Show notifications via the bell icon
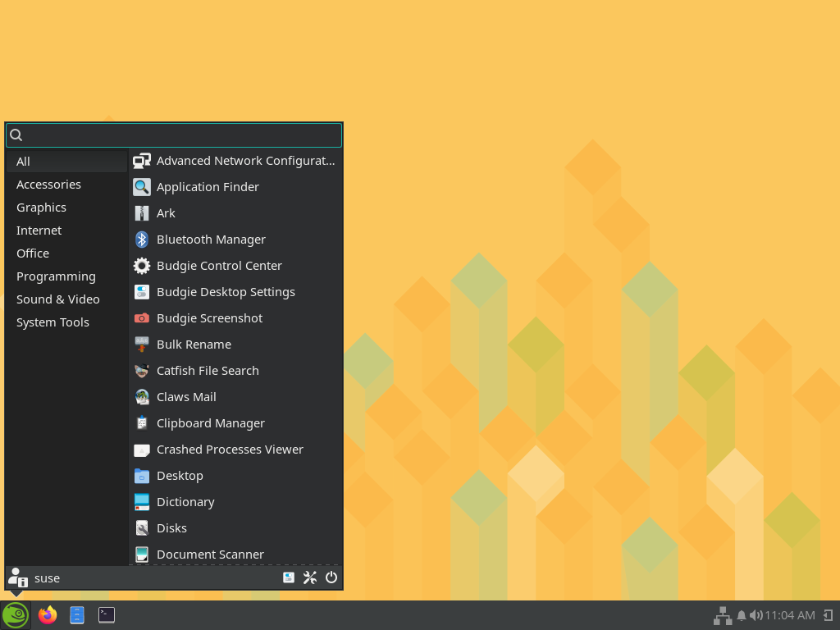This screenshot has width=840, height=630. point(742,615)
